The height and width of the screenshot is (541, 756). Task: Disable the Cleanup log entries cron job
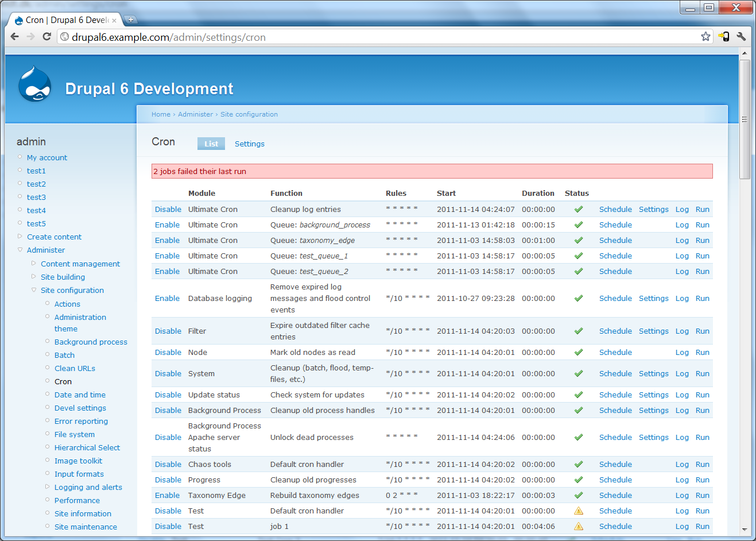(168, 209)
